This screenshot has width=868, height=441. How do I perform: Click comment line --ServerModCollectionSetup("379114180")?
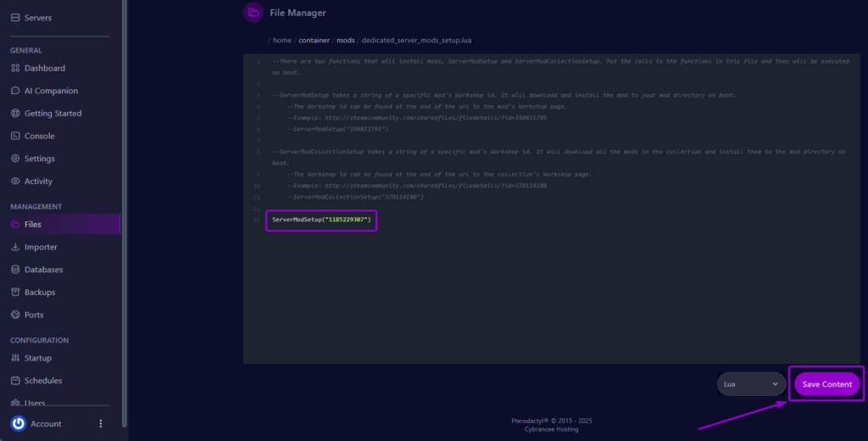[x=355, y=198]
